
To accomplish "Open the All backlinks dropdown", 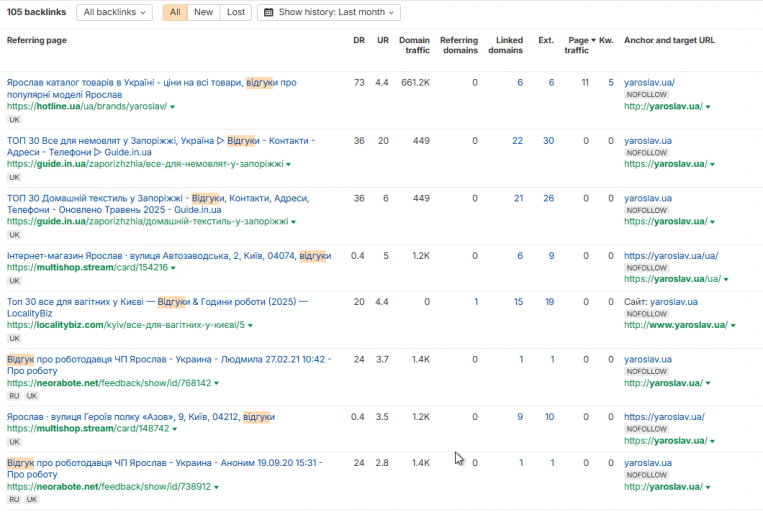I will point(114,12).
